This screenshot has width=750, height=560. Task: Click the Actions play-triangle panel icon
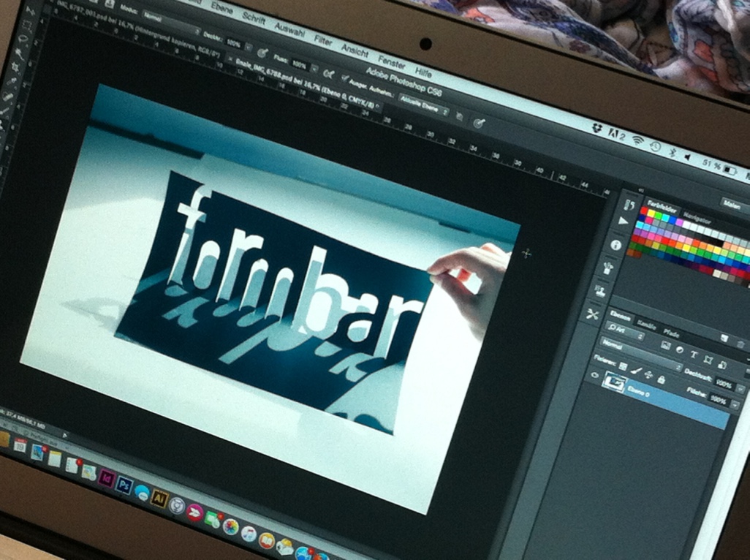pos(623,222)
